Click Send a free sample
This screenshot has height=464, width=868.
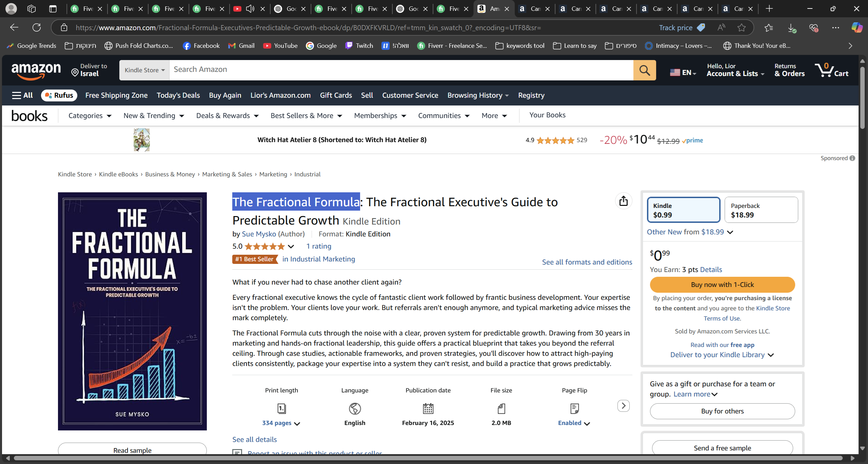(x=722, y=448)
